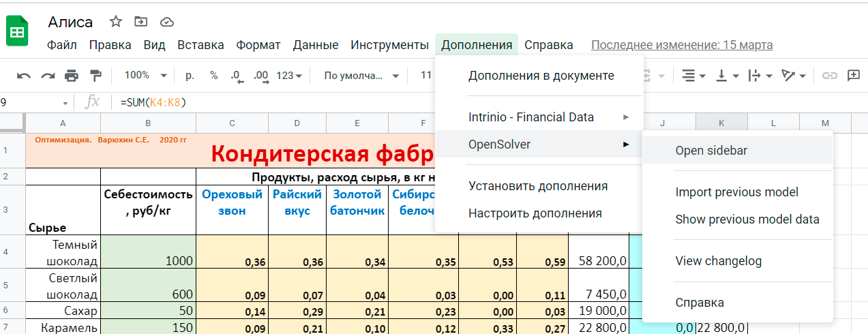Click 'View changelog'
This screenshot has height=334, width=868.
click(x=738, y=261)
